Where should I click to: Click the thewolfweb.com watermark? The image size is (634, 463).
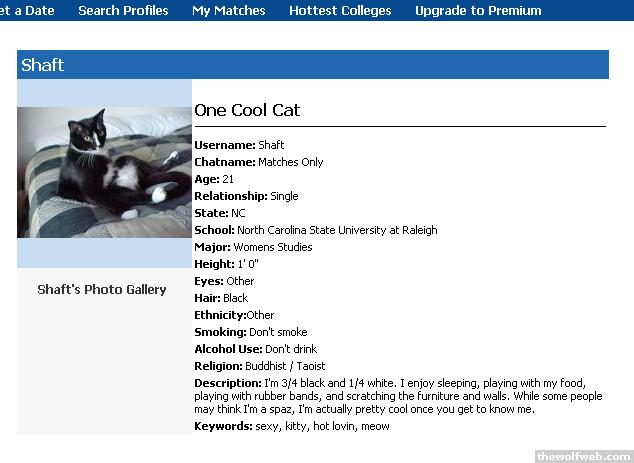[583, 456]
